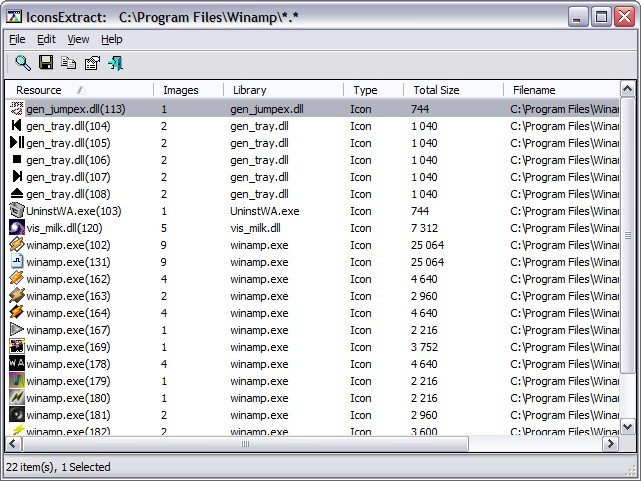Click the horizontal scrollbar left arrow
This screenshot has width=641, height=481.
(13, 443)
